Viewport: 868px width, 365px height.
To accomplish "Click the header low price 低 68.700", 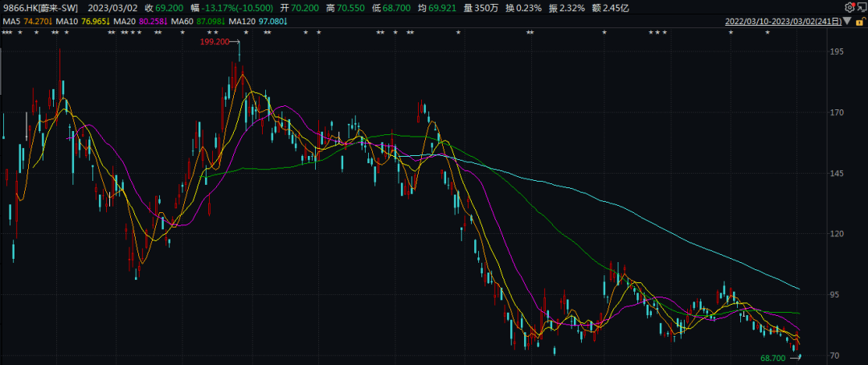I will pyautogui.click(x=390, y=8).
